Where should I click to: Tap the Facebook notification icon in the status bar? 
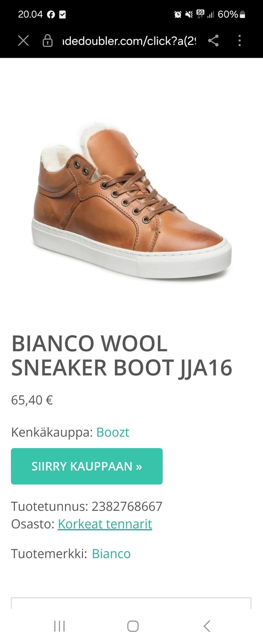(51, 15)
